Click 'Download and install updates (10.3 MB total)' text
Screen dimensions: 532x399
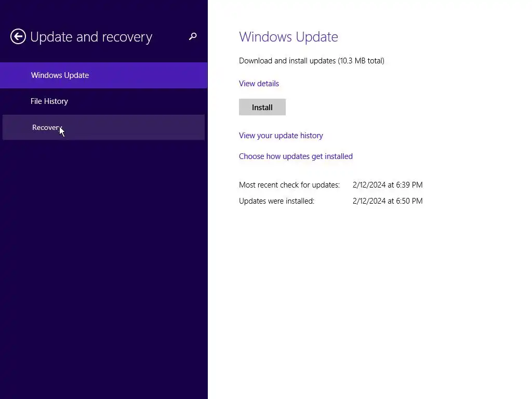[x=312, y=61]
